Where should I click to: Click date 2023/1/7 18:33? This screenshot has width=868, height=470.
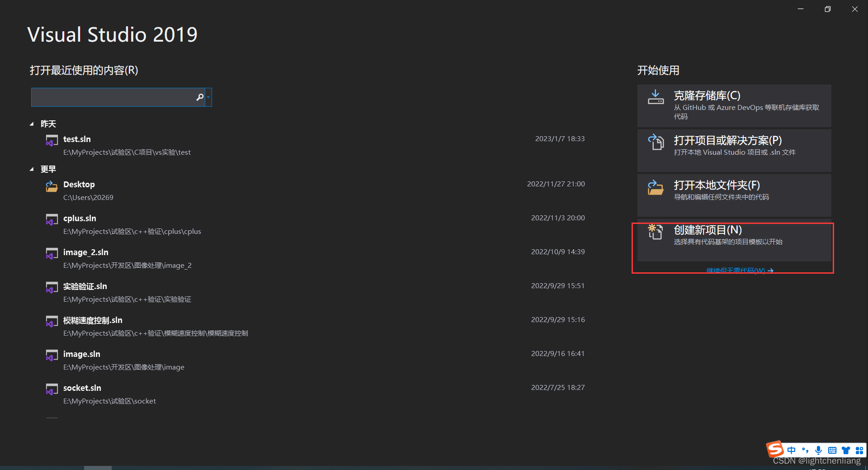coord(560,139)
